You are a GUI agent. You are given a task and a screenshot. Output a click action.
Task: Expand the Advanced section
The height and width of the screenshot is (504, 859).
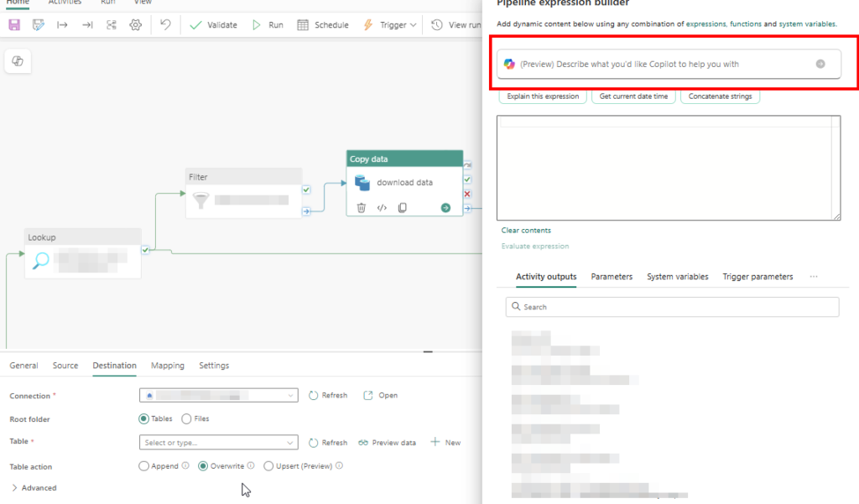tap(34, 488)
